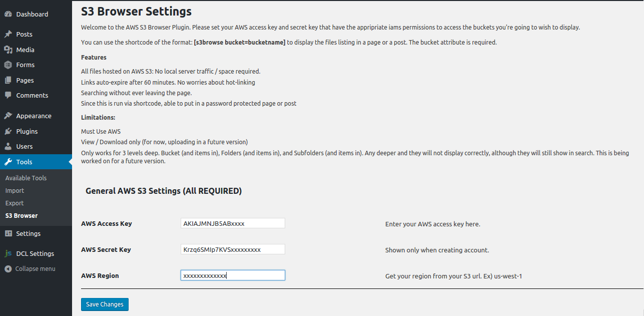
Task: Open the Media menu item
Action: pyautogui.click(x=36, y=50)
